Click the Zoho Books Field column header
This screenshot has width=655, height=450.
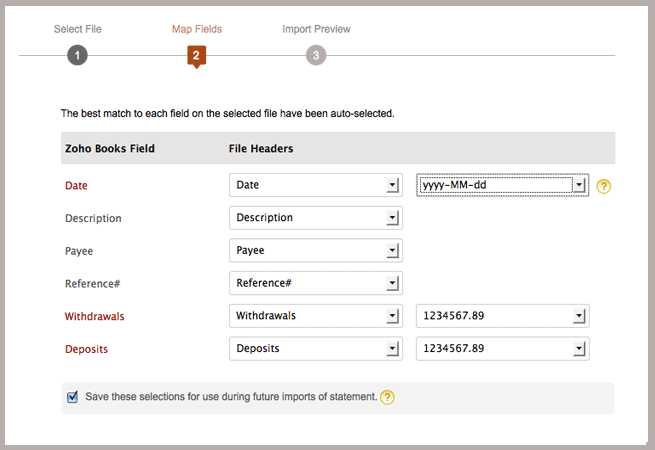point(110,149)
